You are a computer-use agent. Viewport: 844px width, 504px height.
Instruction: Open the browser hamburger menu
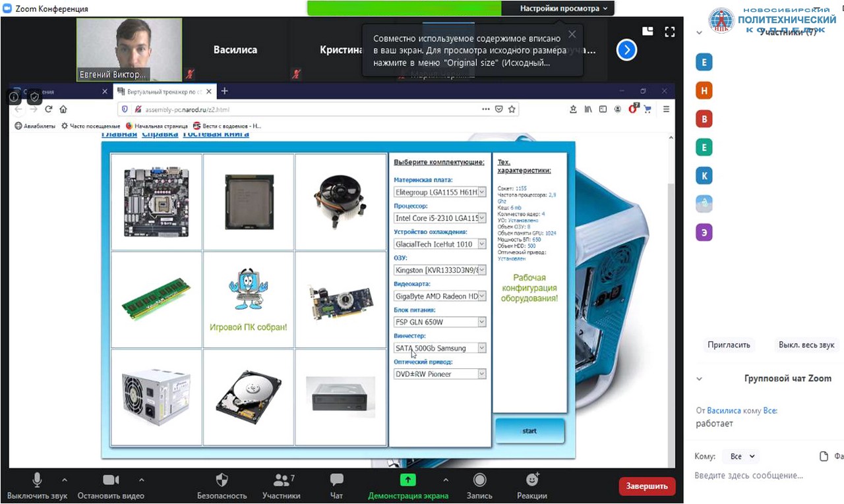(666, 109)
